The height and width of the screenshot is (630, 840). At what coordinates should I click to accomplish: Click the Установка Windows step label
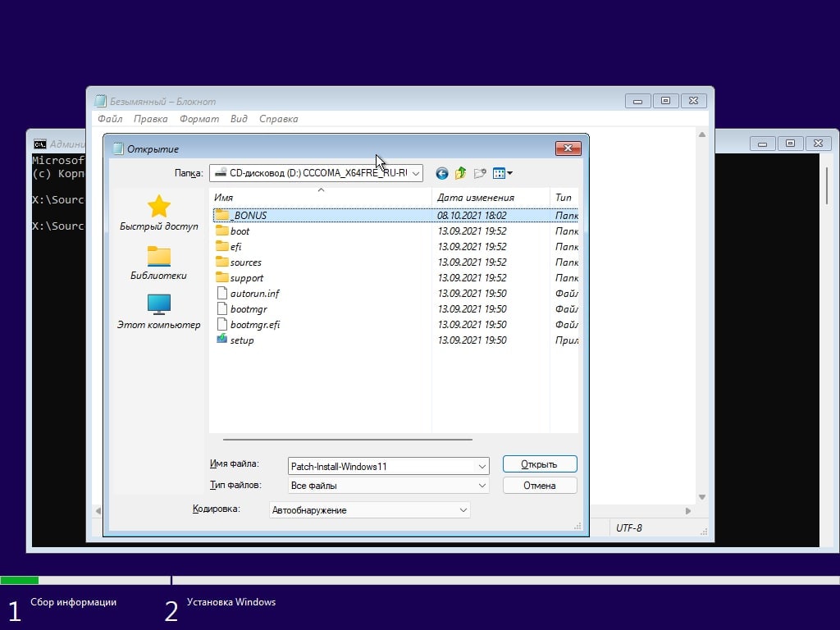point(231,602)
